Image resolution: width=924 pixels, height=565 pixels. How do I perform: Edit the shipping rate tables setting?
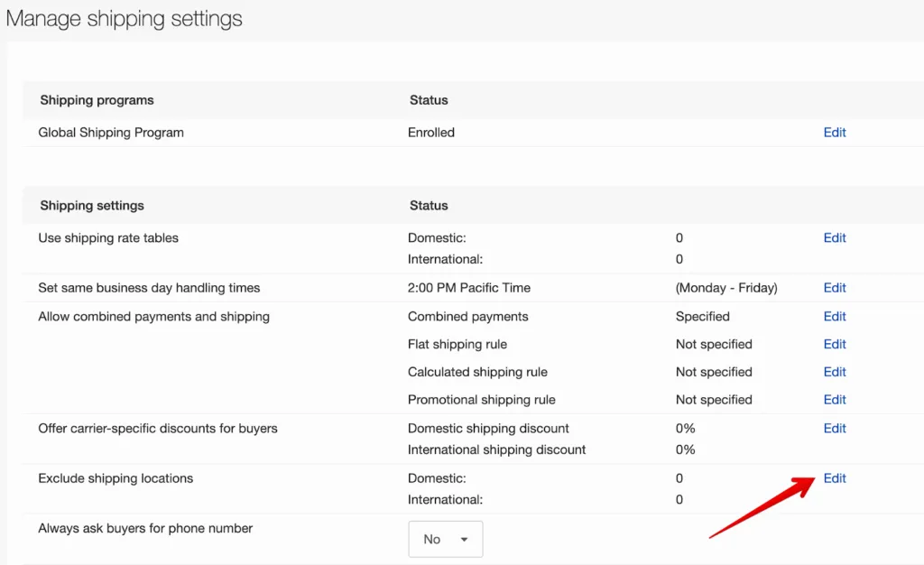(834, 237)
